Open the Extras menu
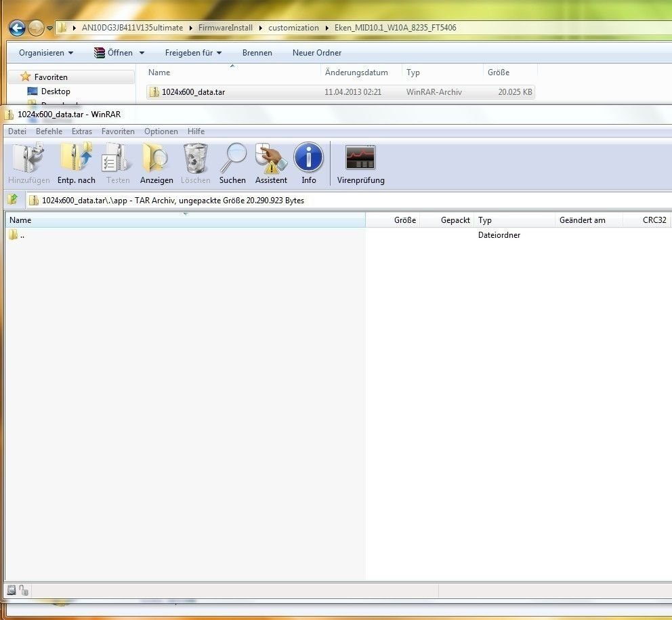This screenshot has width=672, height=620. pos(81,131)
